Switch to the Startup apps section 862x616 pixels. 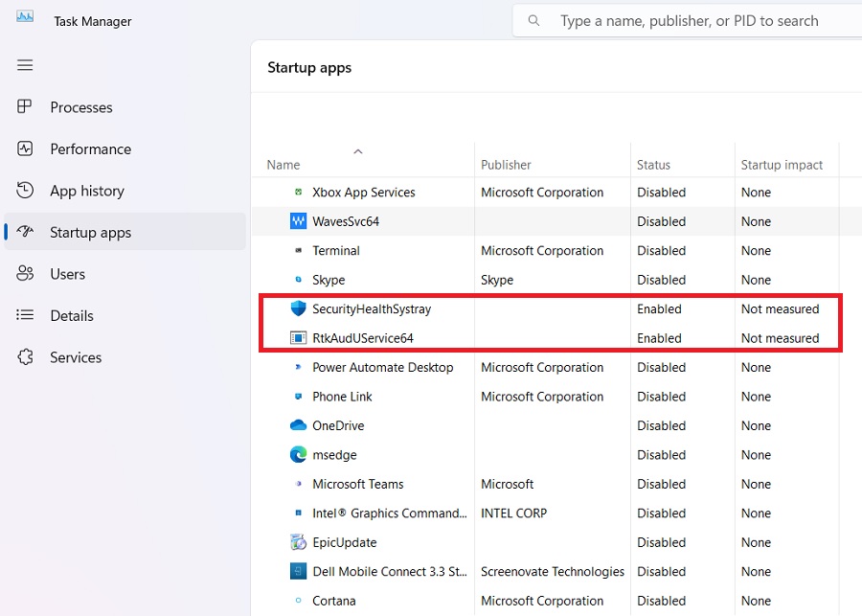click(x=90, y=232)
